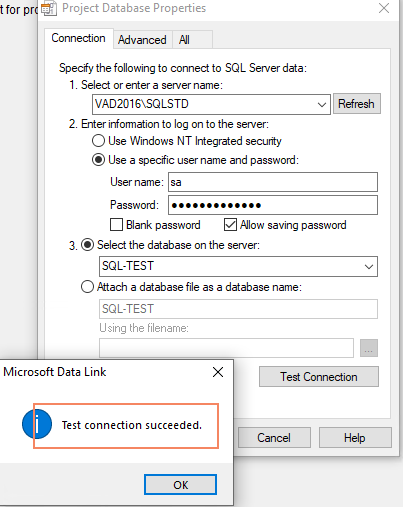Click the Test Connection button
Screen dimensions: 403x507
pyautogui.click(x=319, y=377)
